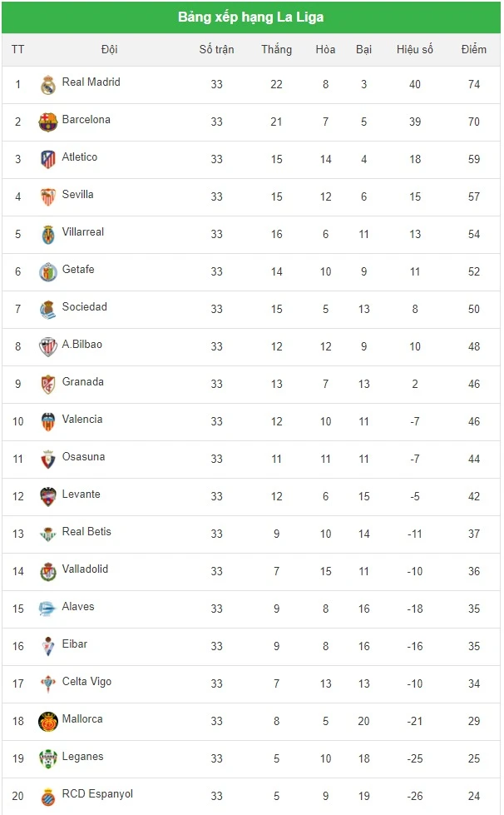Click the Villarreal club crest
The width and height of the screenshot is (504, 815).
pos(47,235)
